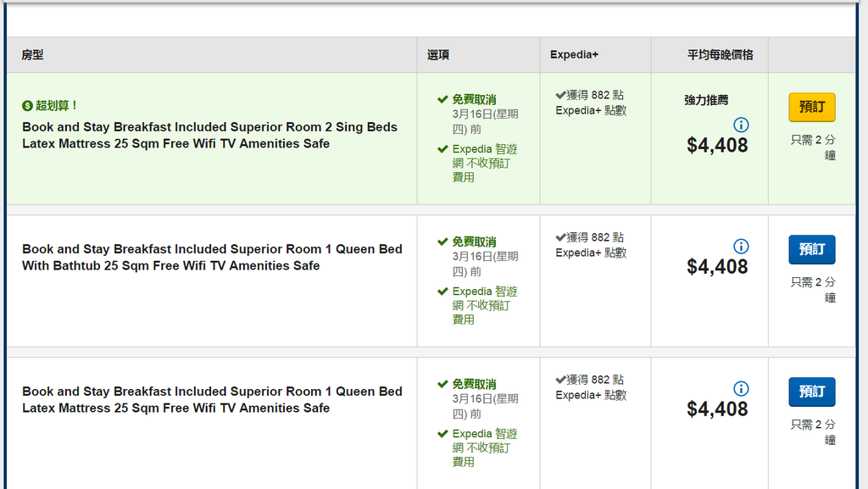
Task: Click first row's Expedia+ points checkmark
Action: point(560,95)
